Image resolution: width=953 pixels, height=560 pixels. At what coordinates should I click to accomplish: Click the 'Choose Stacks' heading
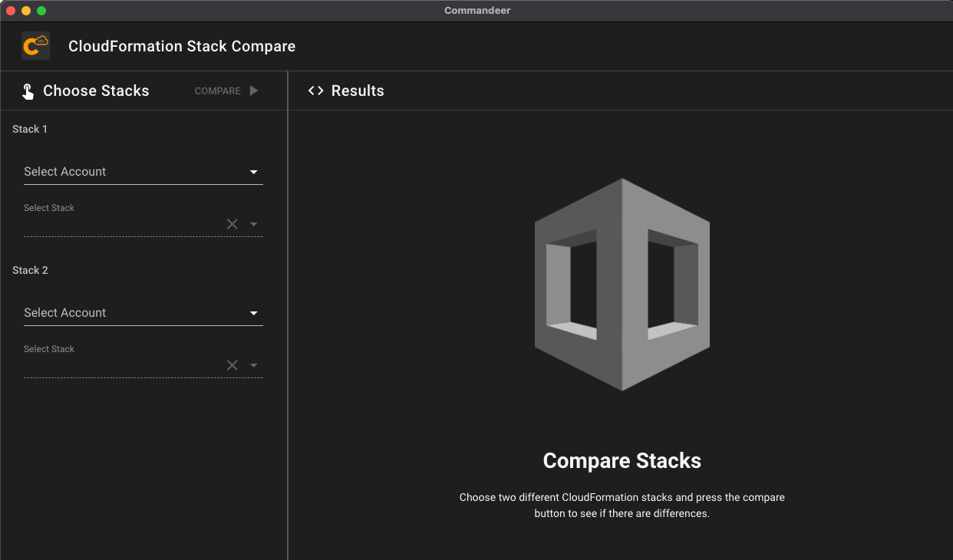(96, 91)
